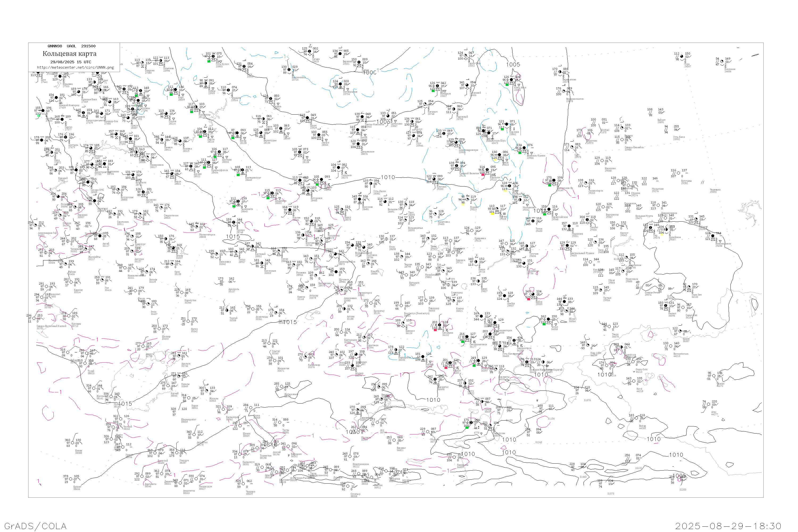This screenshot has width=798, height=532.
Task: Click the Ванжиль-Кынак station name
Action: 536,156
